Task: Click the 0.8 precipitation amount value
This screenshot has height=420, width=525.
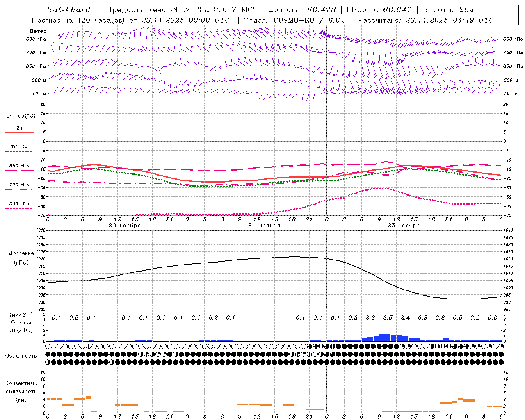Action: click(x=440, y=318)
